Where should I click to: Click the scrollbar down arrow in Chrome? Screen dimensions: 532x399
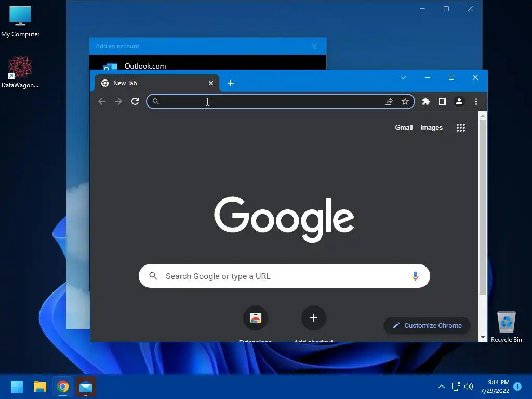click(x=483, y=337)
